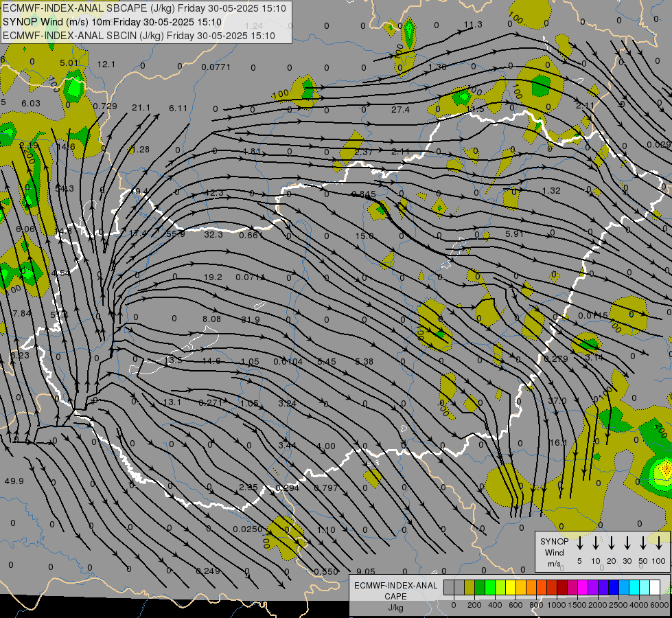Viewport: 672px width, 618px height.
Task: Click the 42.3 value on the map
Action: (214, 193)
